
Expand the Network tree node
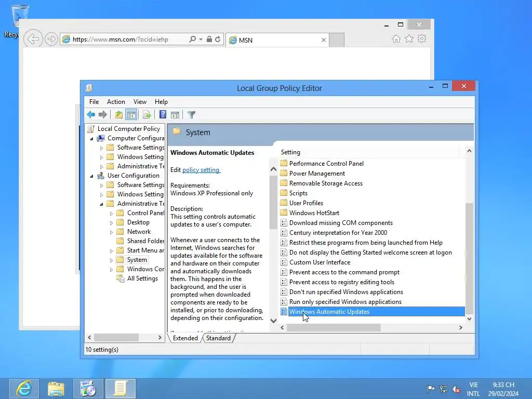pyautogui.click(x=111, y=232)
